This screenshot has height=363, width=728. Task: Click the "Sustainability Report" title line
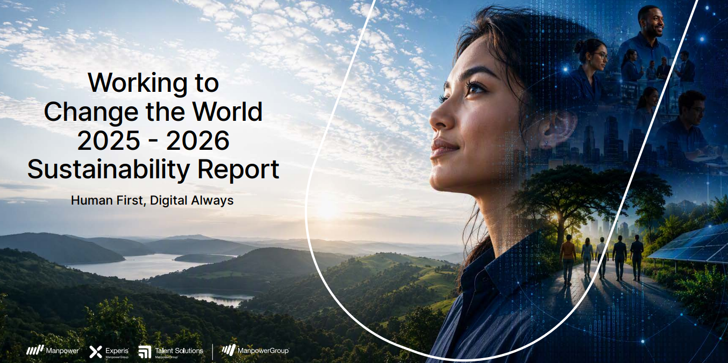click(x=153, y=169)
